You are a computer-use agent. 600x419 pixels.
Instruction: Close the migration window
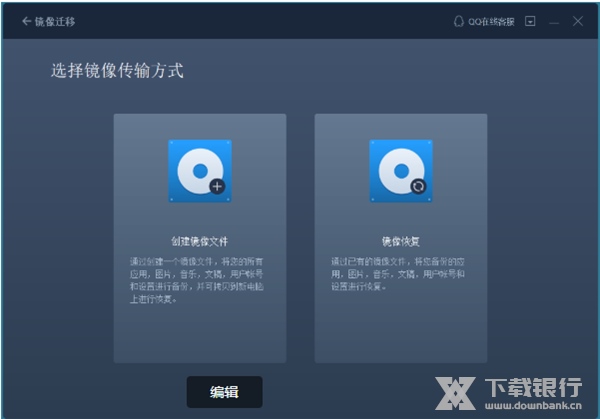pos(578,21)
